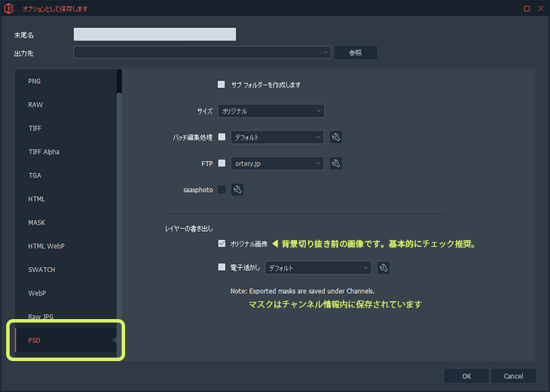Click the application logo in title bar
The width and height of the screenshot is (550, 392).
tap(10, 8)
